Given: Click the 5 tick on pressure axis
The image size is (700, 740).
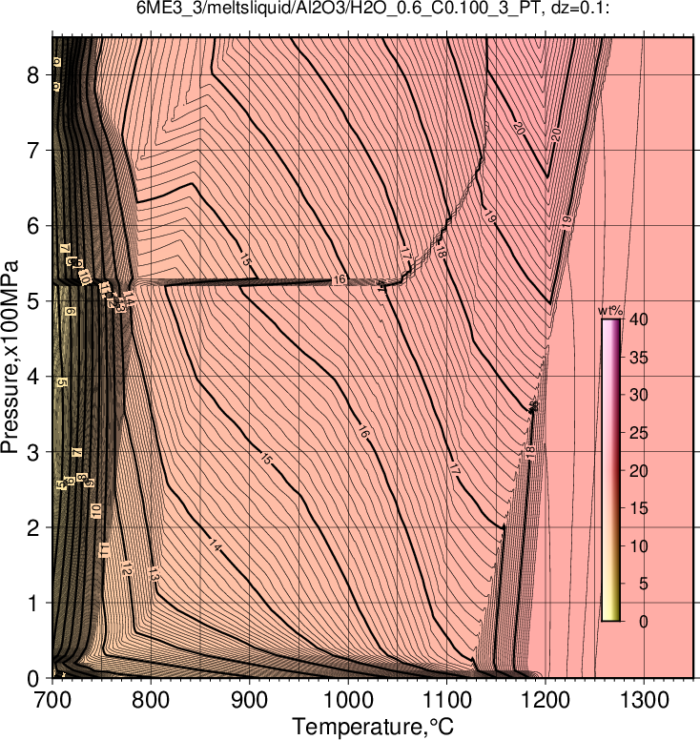Looking at the screenshot, I should 32,301.
